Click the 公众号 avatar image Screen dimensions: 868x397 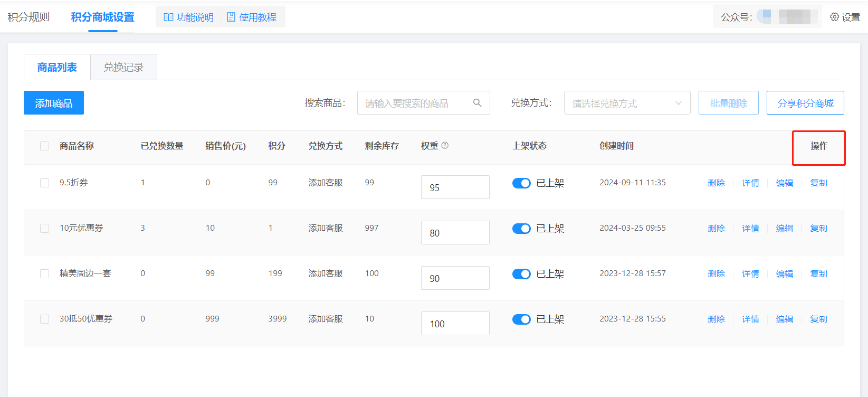[x=764, y=17]
